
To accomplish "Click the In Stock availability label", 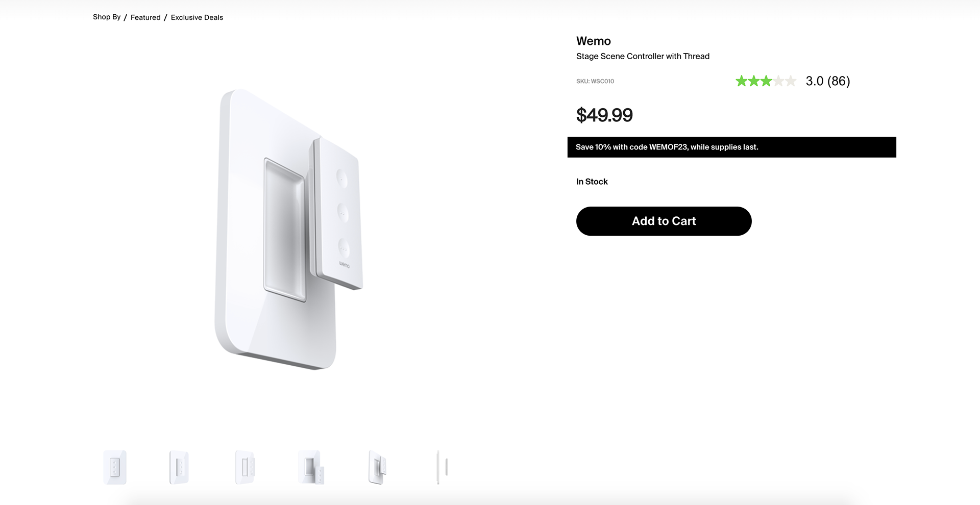I will pos(592,182).
